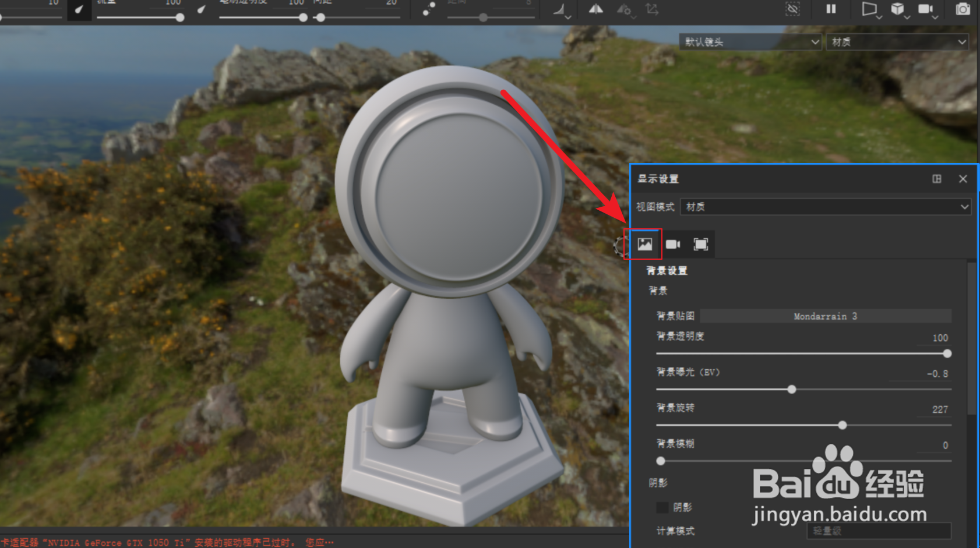The image size is (980, 548).
Task: Switch to the camera settings tab
Action: 673,244
